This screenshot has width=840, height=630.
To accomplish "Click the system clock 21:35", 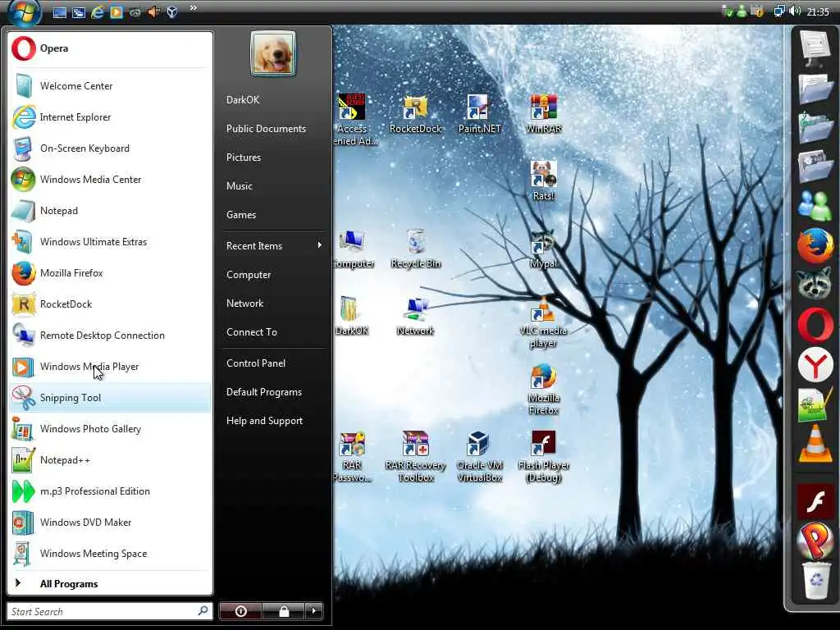I will coord(818,11).
